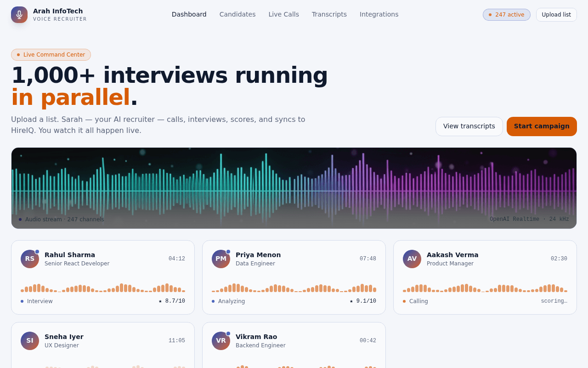Screen dimensions: 588x368
Task: Click Calling status on Aakash's card
Action: pos(415,301)
